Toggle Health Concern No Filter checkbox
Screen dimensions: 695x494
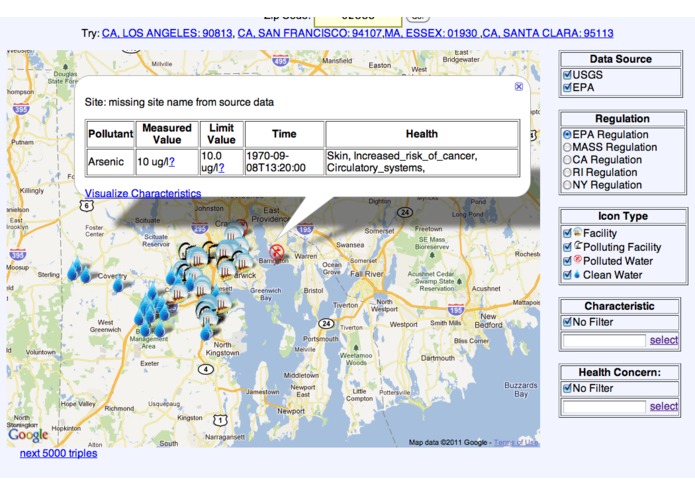[567, 389]
